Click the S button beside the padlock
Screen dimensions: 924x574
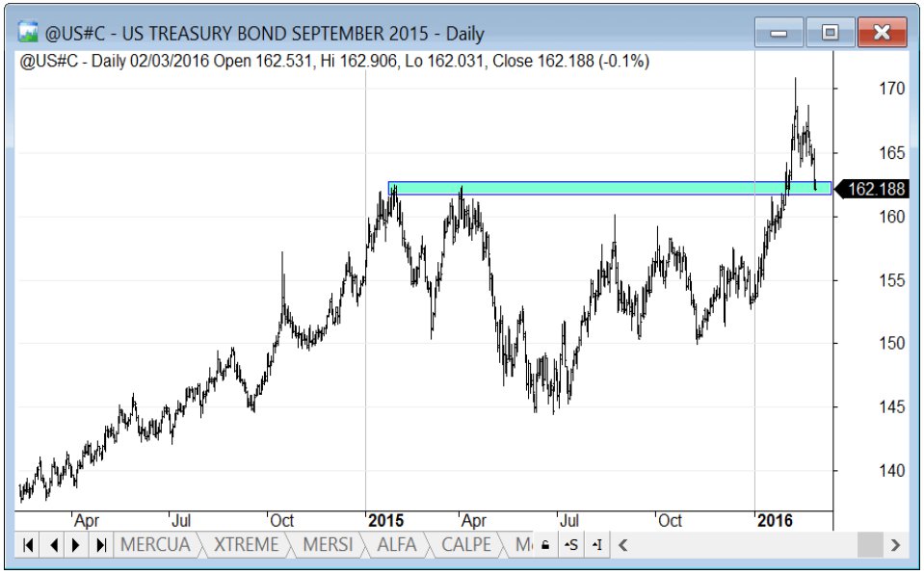tap(571, 545)
